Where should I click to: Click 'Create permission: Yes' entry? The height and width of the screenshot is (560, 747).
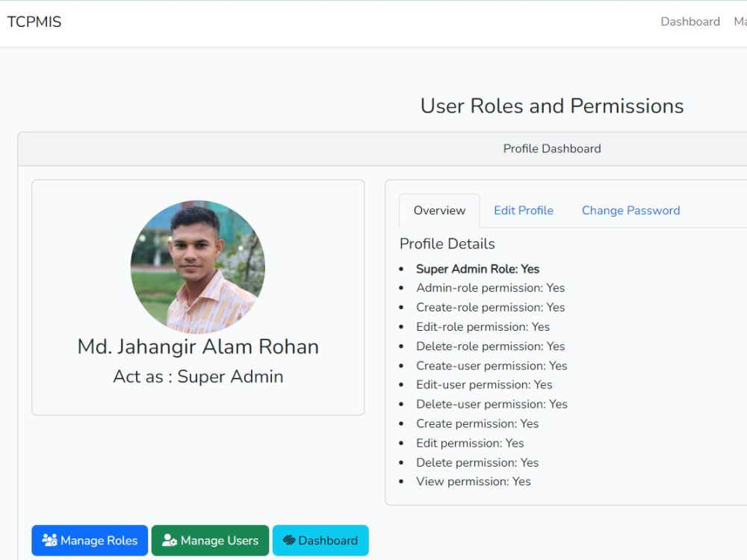click(477, 423)
